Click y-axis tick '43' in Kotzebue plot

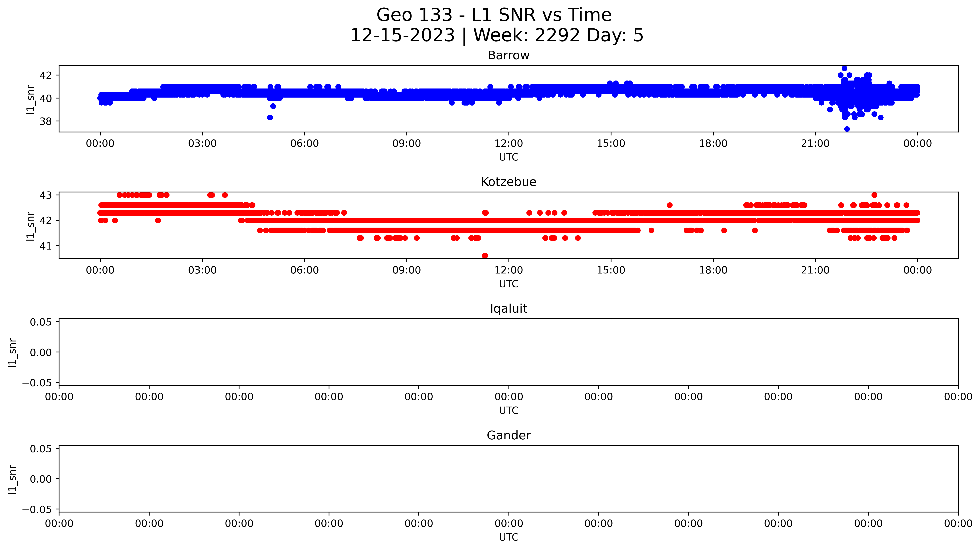(46, 195)
